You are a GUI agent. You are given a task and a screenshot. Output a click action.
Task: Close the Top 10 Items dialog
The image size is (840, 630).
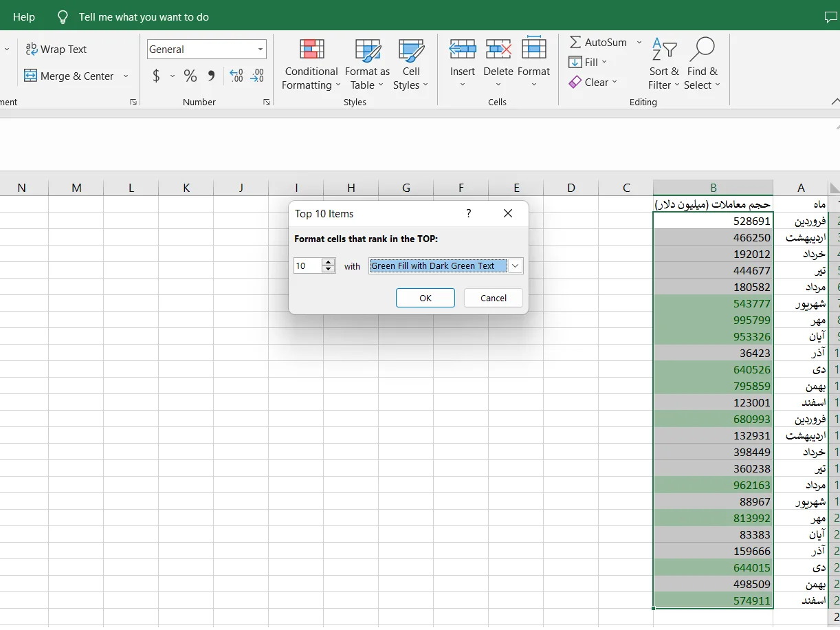508,213
